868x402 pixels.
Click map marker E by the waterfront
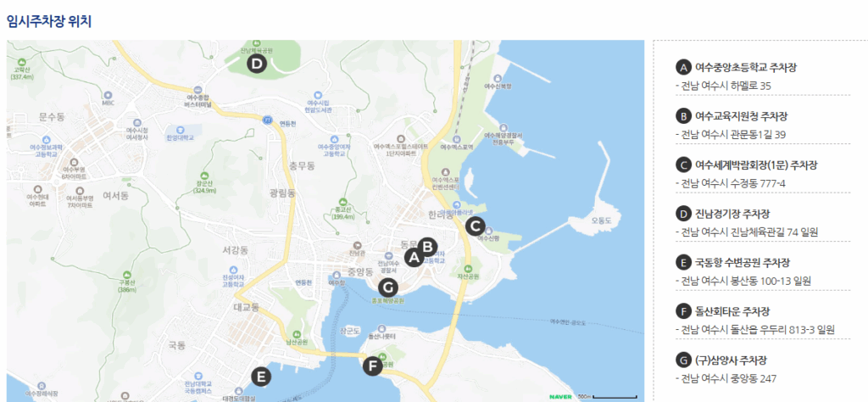(x=261, y=377)
